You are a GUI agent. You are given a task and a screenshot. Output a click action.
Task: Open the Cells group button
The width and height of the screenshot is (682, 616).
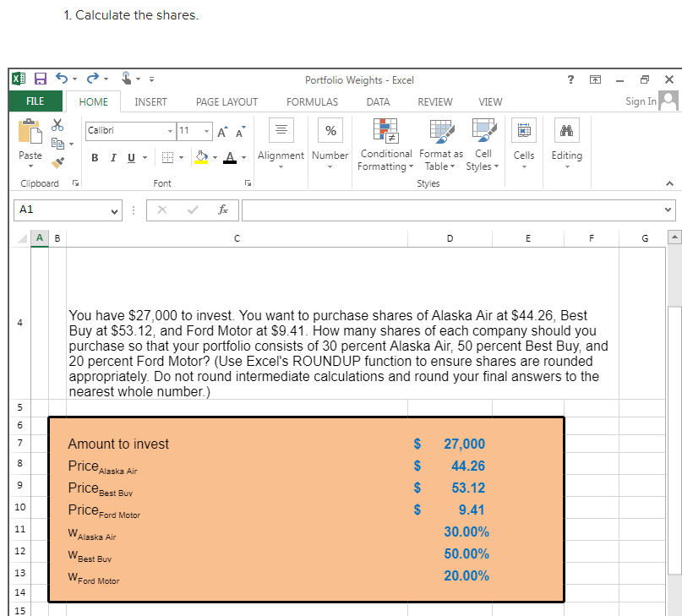tap(524, 144)
